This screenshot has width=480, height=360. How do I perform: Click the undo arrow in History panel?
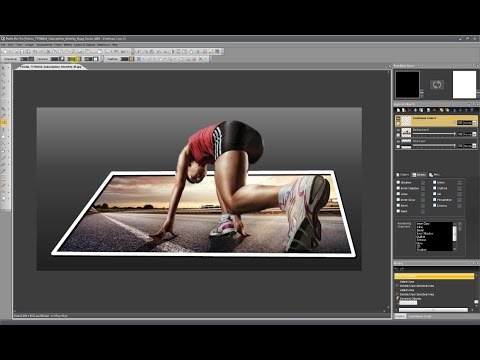pyautogui.click(x=397, y=269)
